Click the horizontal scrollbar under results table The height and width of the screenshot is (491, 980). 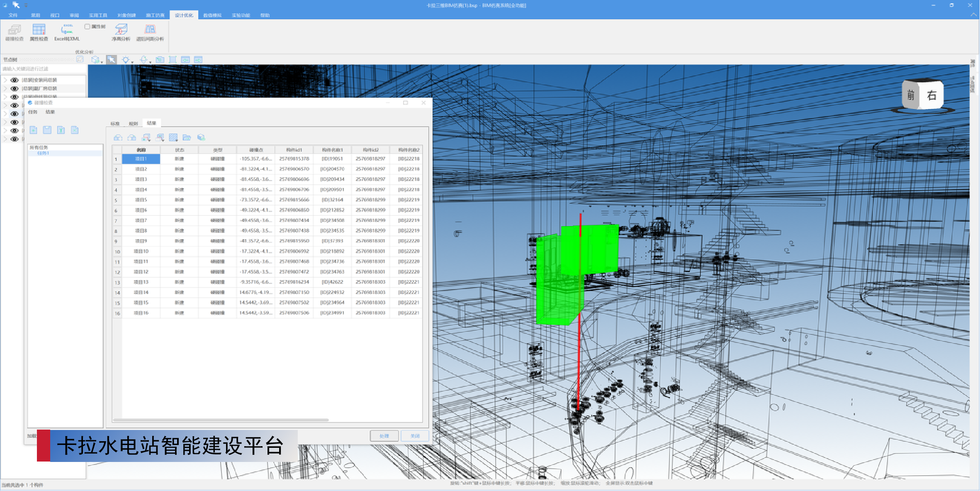[x=221, y=420]
